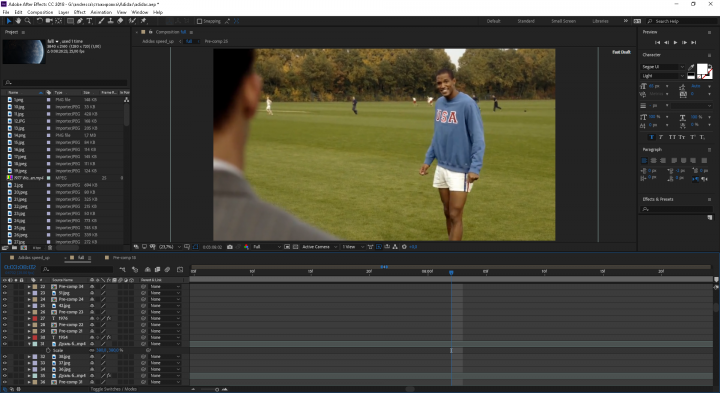Collapse the expanded layer 31
This screenshot has height=393, width=720.
29,344
